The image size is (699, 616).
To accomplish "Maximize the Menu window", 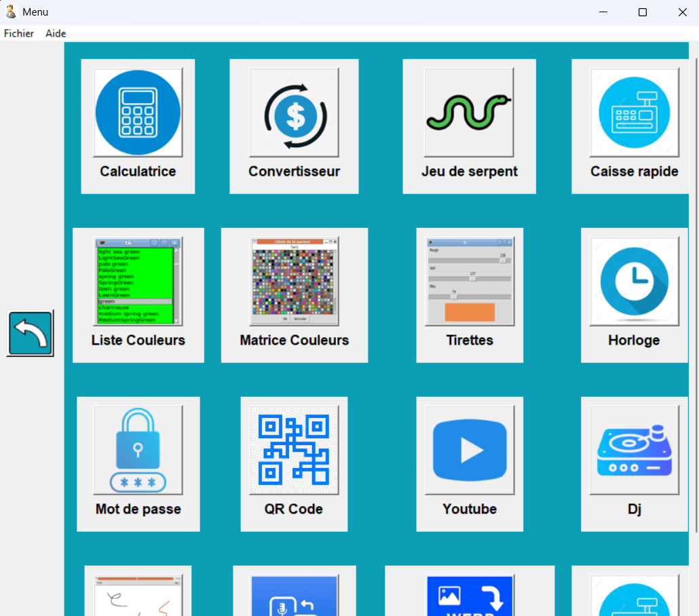I will pyautogui.click(x=643, y=12).
